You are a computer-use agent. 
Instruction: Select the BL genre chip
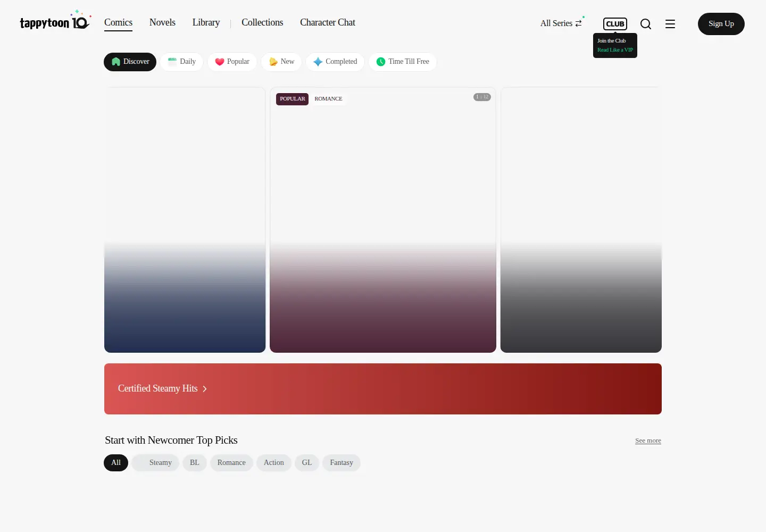195,463
